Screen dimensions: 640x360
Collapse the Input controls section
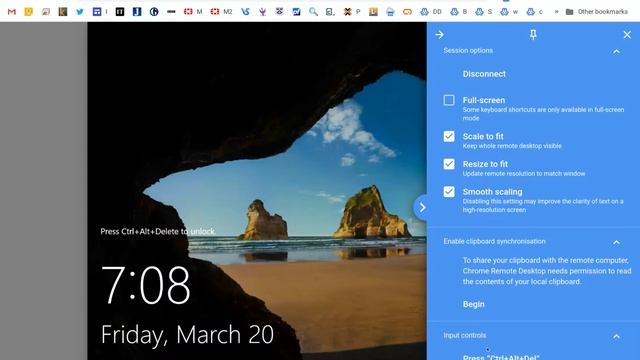[616, 337]
